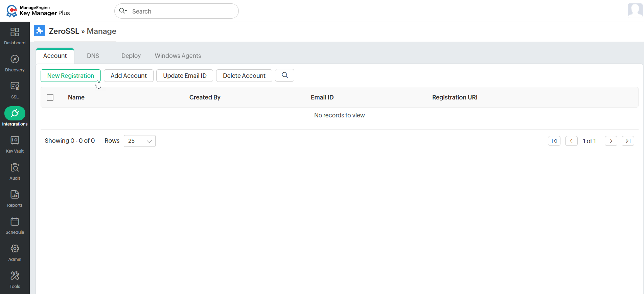Go to the previous page
Viewport: 644px width, 294px height.
pyautogui.click(x=571, y=141)
